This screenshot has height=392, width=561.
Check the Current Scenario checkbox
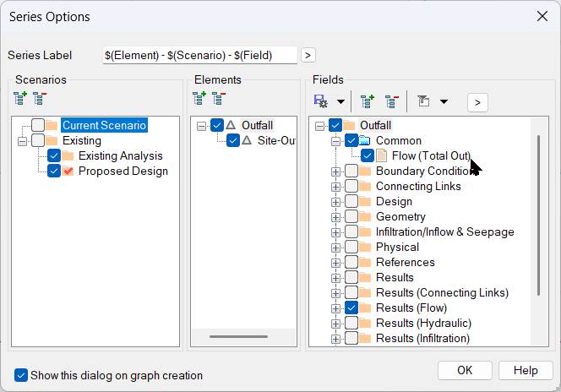[38, 126]
